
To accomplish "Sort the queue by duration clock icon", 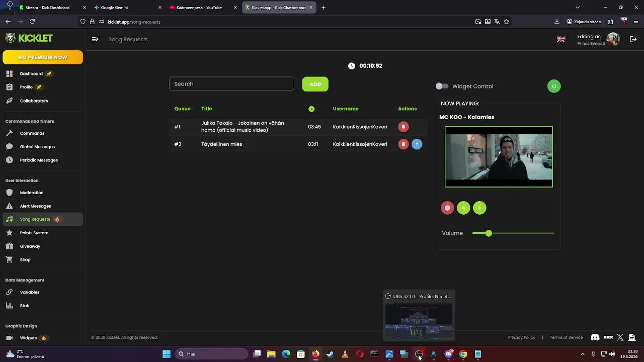I will (x=311, y=109).
